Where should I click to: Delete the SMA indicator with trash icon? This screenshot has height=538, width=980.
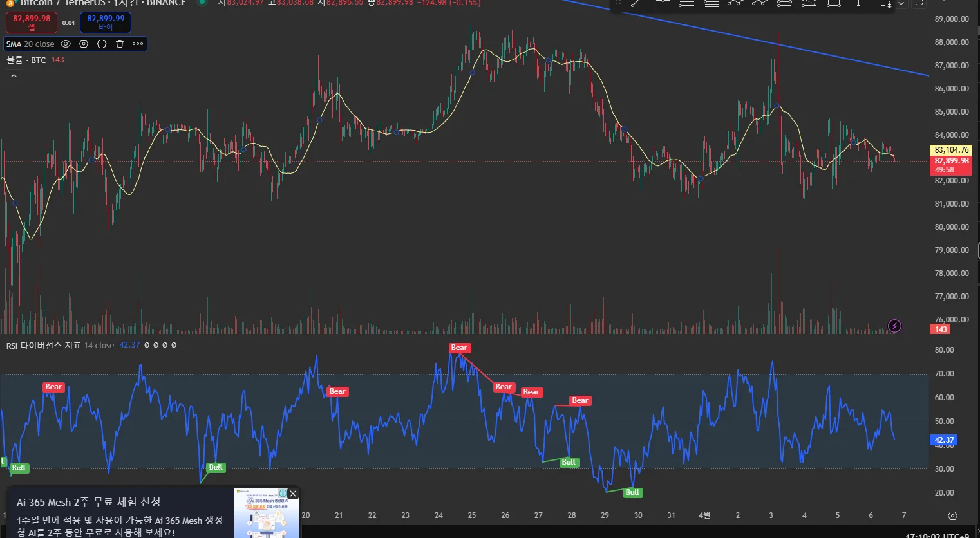point(120,44)
